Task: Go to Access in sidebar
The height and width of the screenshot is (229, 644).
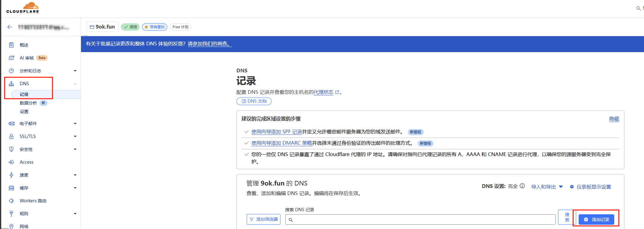Action: 26,162
